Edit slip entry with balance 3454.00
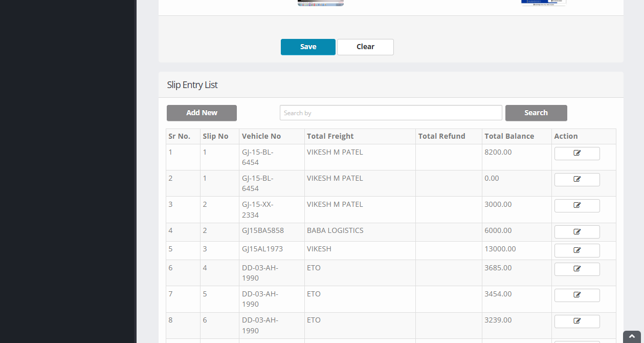 [x=576, y=295]
